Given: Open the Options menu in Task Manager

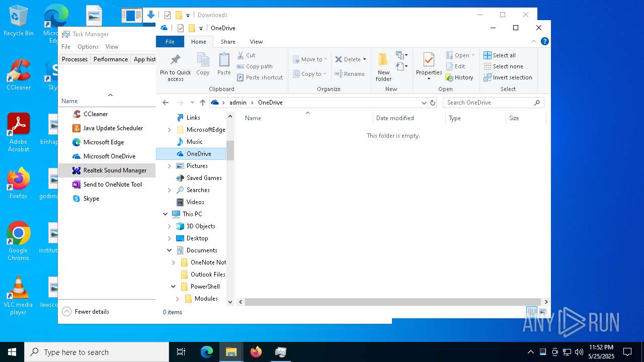Looking at the screenshot, I should [x=88, y=47].
